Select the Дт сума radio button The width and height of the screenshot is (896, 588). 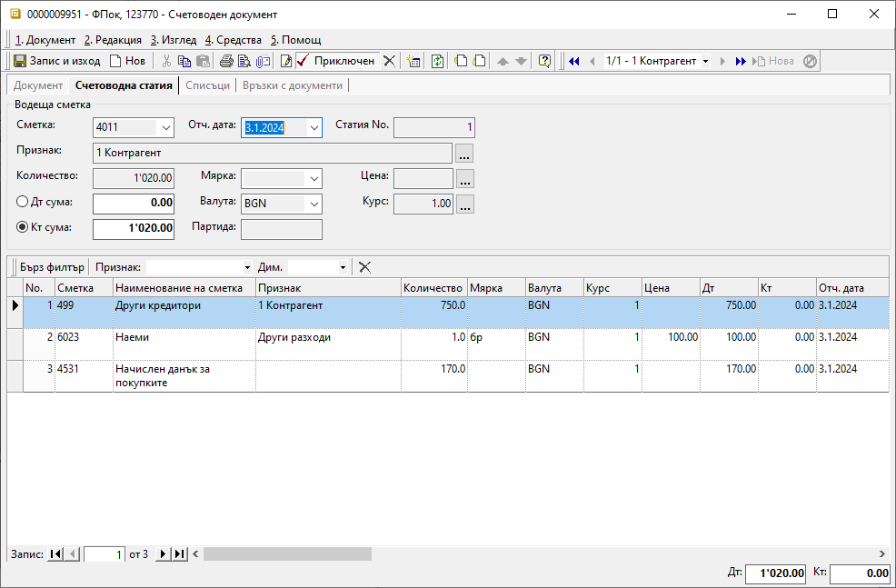[x=23, y=203]
